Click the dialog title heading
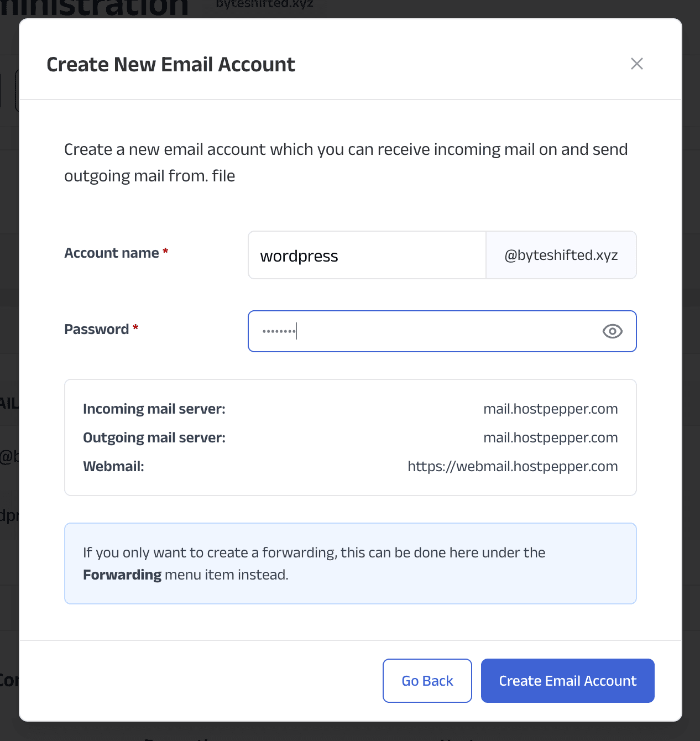 171,64
